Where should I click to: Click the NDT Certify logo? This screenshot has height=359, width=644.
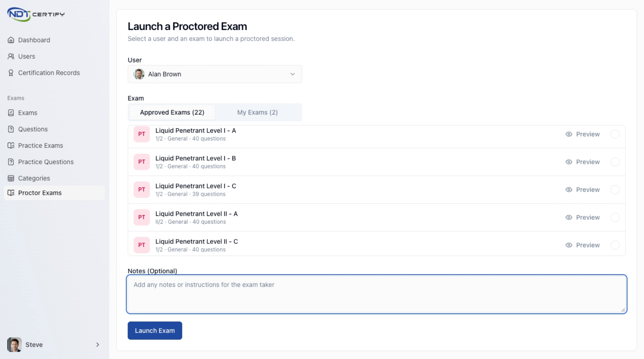[x=36, y=14]
